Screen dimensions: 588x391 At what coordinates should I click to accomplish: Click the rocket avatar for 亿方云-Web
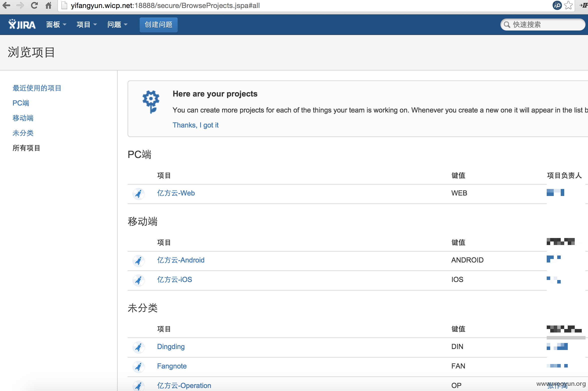point(138,194)
